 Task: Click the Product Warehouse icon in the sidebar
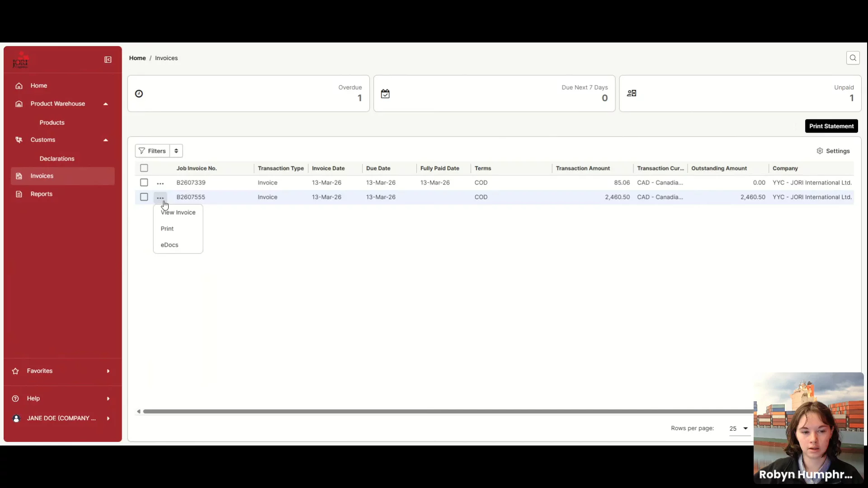coord(19,104)
